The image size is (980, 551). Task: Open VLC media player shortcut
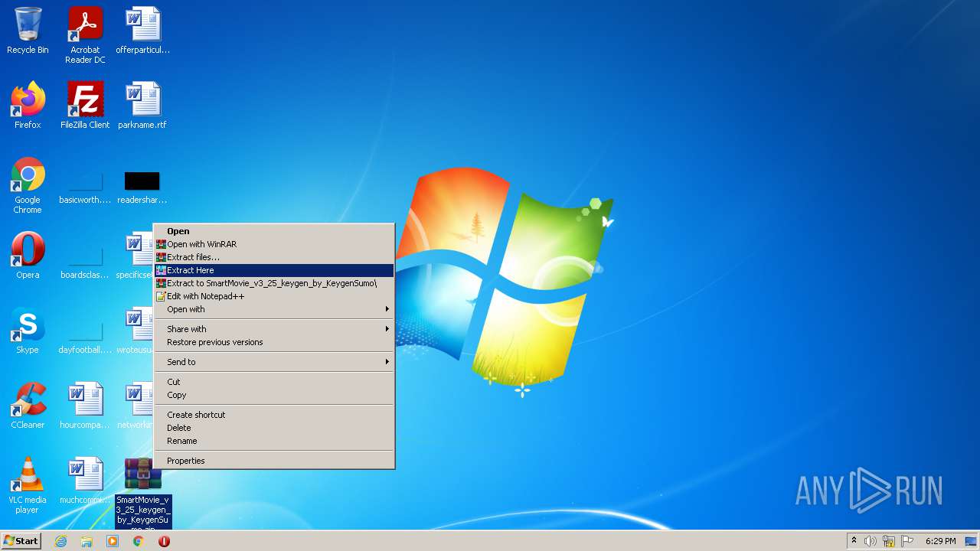[x=28, y=485]
